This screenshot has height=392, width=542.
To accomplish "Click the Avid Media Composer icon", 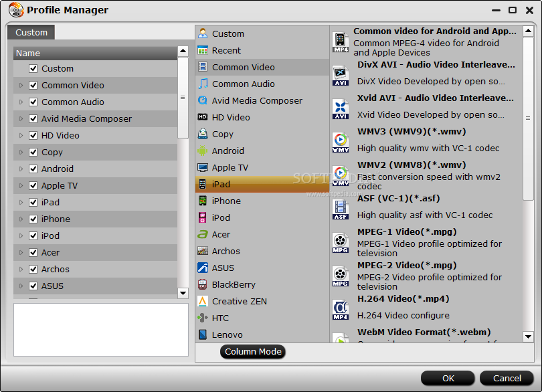I will coord(203,100).
